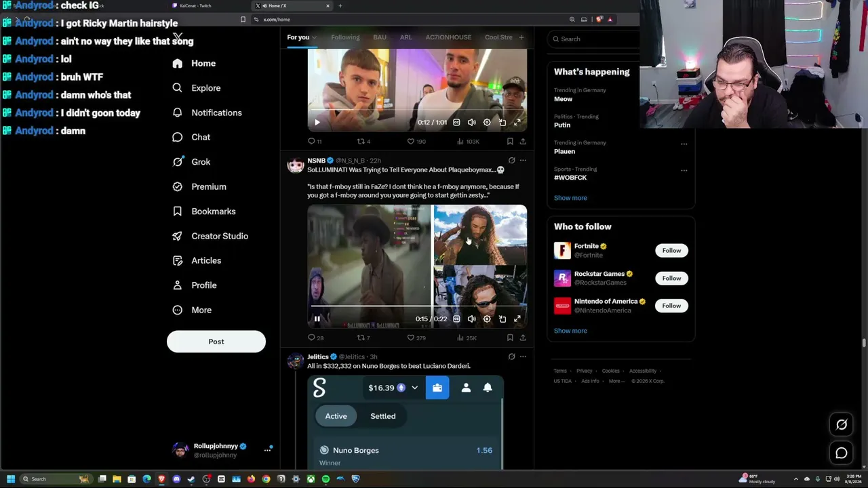Open Grok actions on NSNB post
This screenshot has width=868, height=488.
(x=511, y=161)
